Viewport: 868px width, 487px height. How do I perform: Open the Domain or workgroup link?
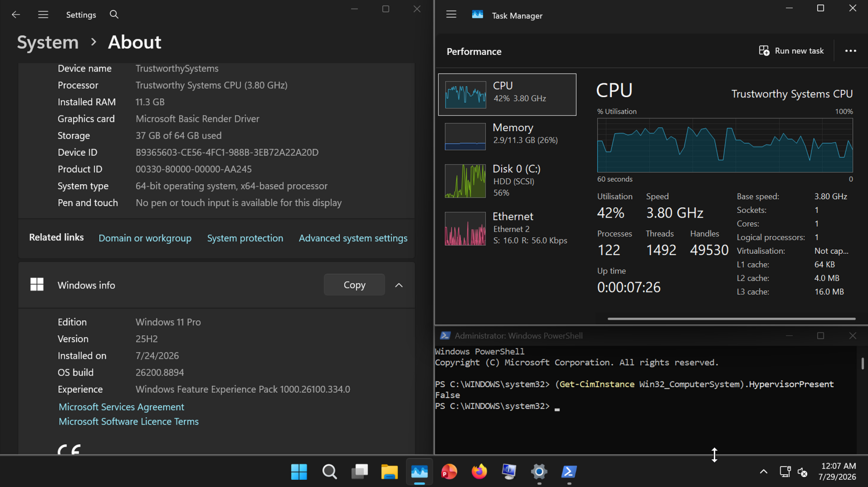click(145, 238)
